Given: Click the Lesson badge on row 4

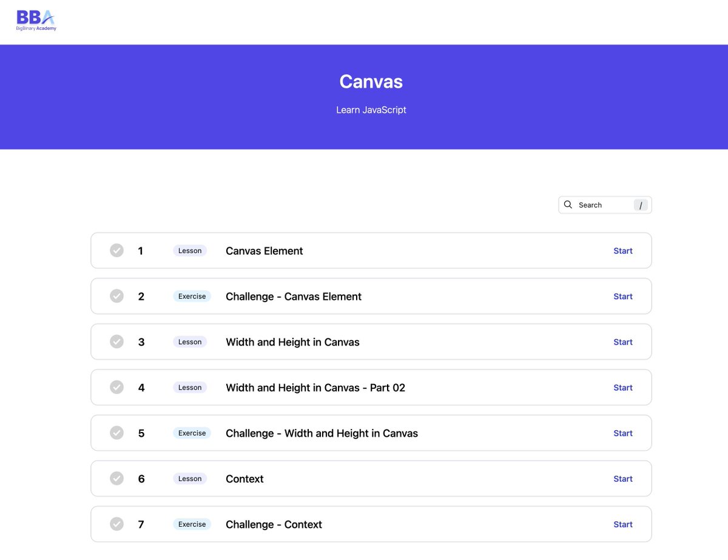Looking at the screenshot, I should coord(190,387).
